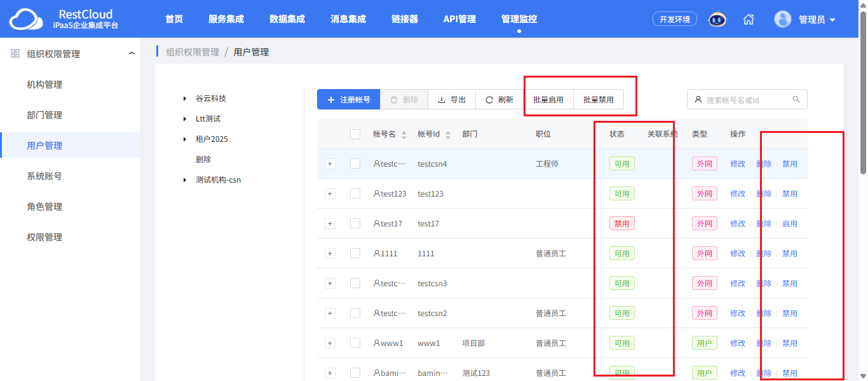Click the administrator avatar icon

click(782, 19)
